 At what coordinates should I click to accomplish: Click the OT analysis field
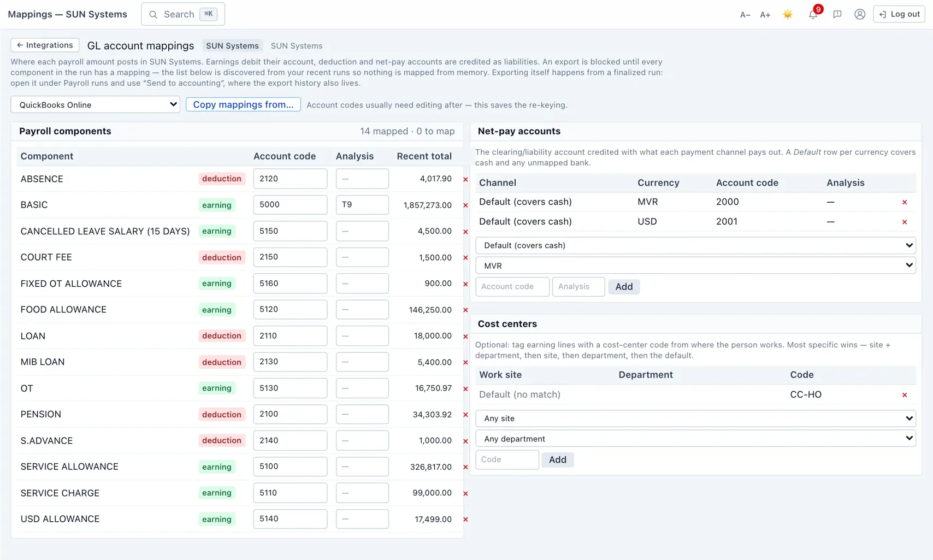(x=362, y=388)
